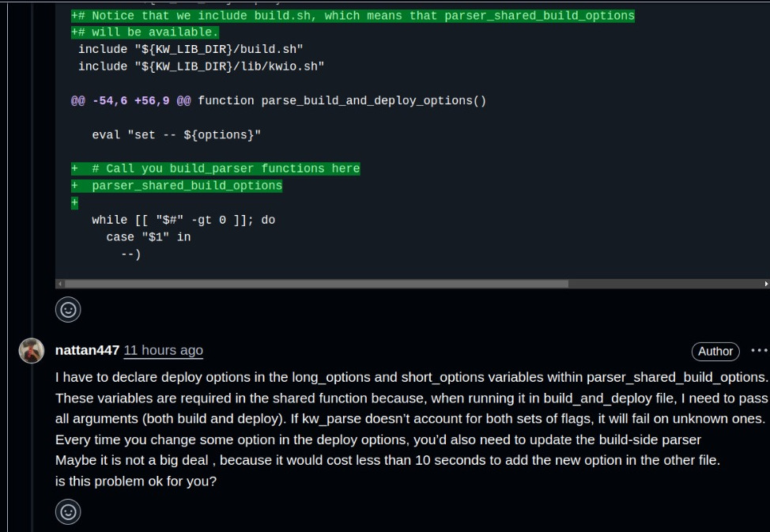Add emoji reaction below the code diff

click(68, 309)
